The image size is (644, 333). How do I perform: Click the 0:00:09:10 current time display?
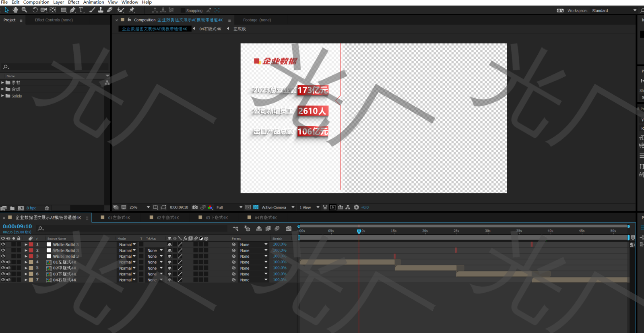17,227
